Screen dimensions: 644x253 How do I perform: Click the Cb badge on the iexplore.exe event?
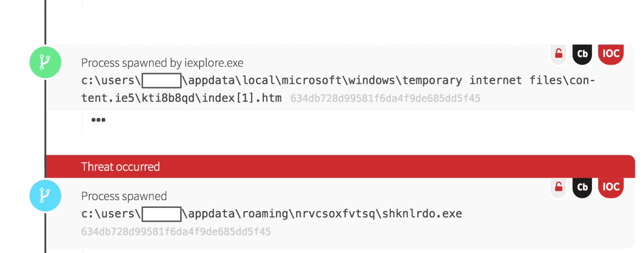(582, 53)
